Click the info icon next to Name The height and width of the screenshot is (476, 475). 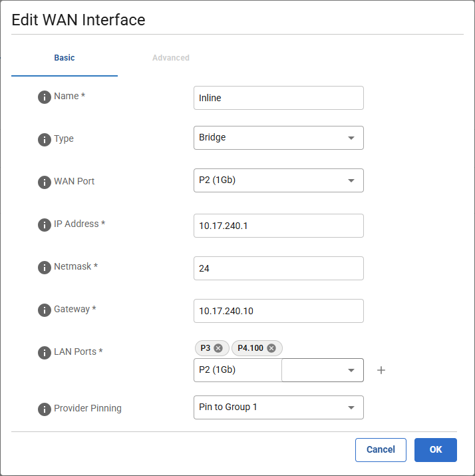[45, 97]
